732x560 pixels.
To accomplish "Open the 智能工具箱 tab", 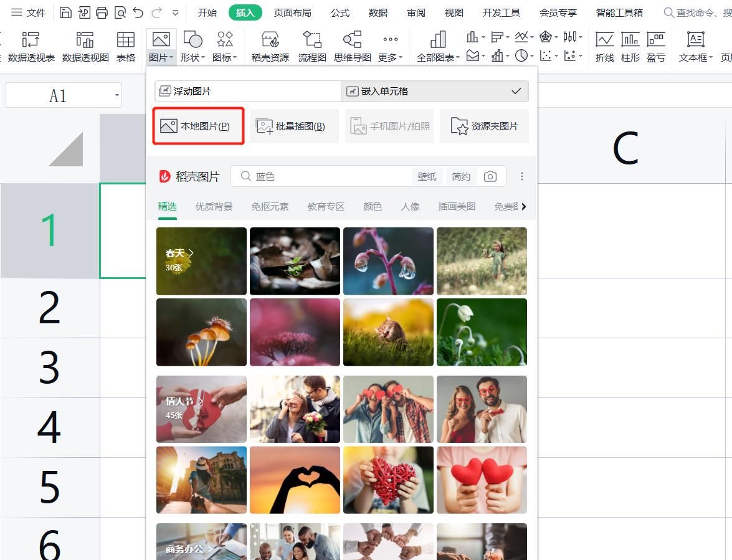I will (x=619, y=12).
